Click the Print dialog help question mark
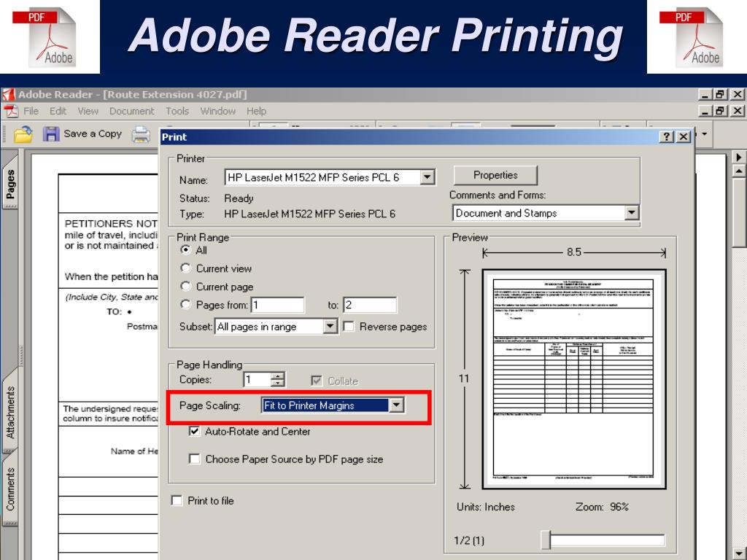This screenshot has height=560, width=747. pyautogui.click(x=667, y=136)
